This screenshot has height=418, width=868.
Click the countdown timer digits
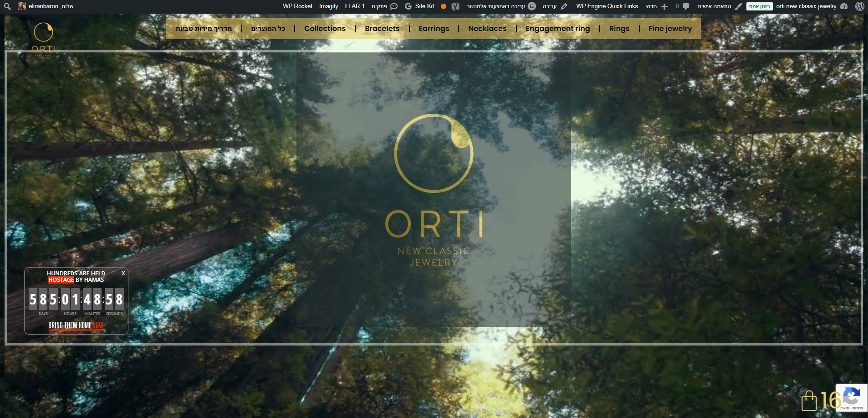76,299
